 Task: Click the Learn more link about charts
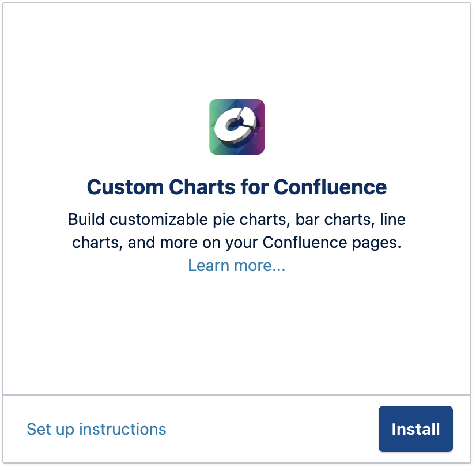236,265
